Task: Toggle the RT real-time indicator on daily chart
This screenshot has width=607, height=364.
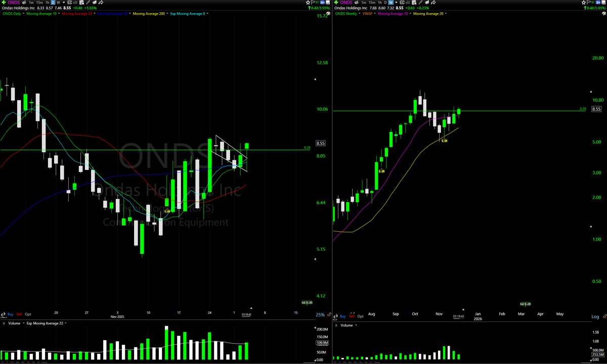Action: [x=317, y=3]
